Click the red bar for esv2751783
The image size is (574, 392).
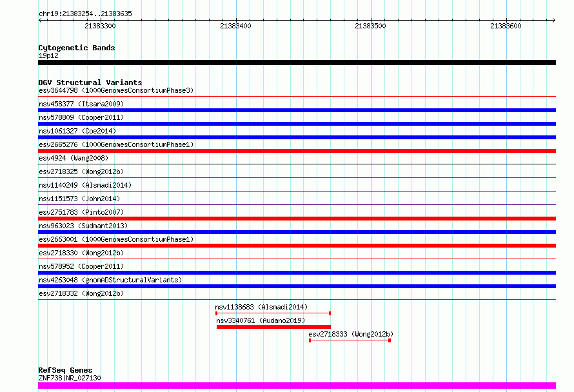(297, 219)
